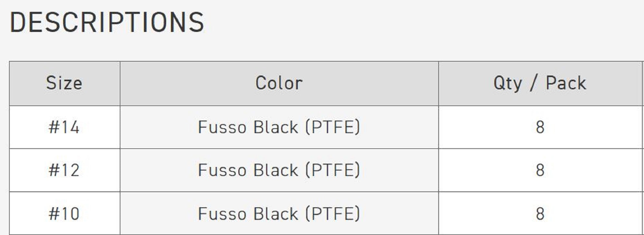Click the word Black in the #10 row

click(276, 214)
